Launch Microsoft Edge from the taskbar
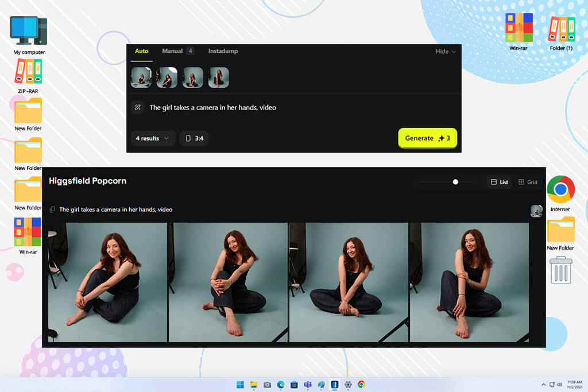 coord(280,385)
